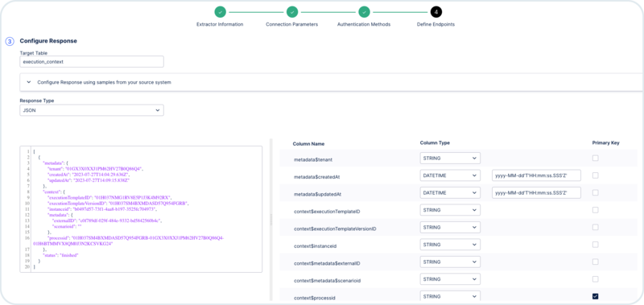
Task: Click the Define Endpoints step label
Action: (436, 24)
